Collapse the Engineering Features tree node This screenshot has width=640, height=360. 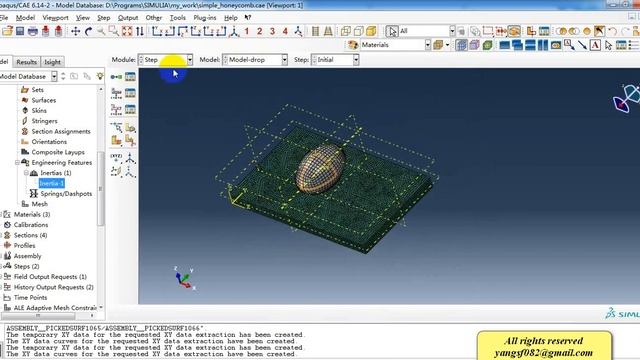(x=17, y=162)
